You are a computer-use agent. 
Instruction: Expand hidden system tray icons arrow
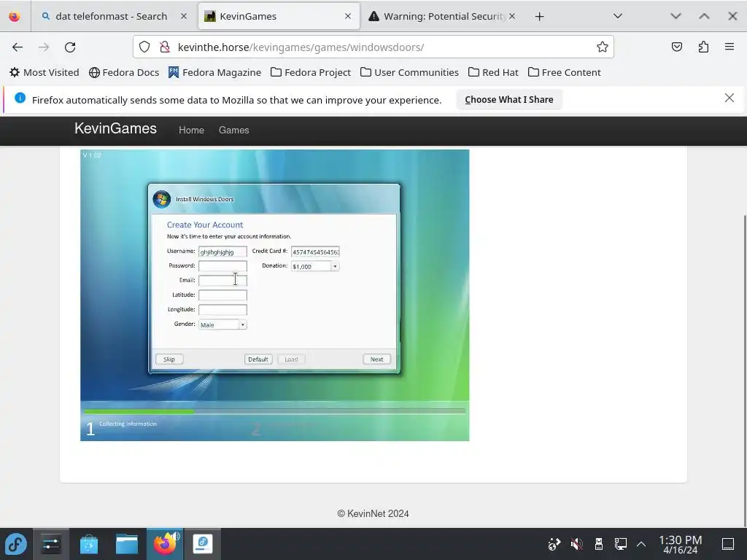[641, 544]
